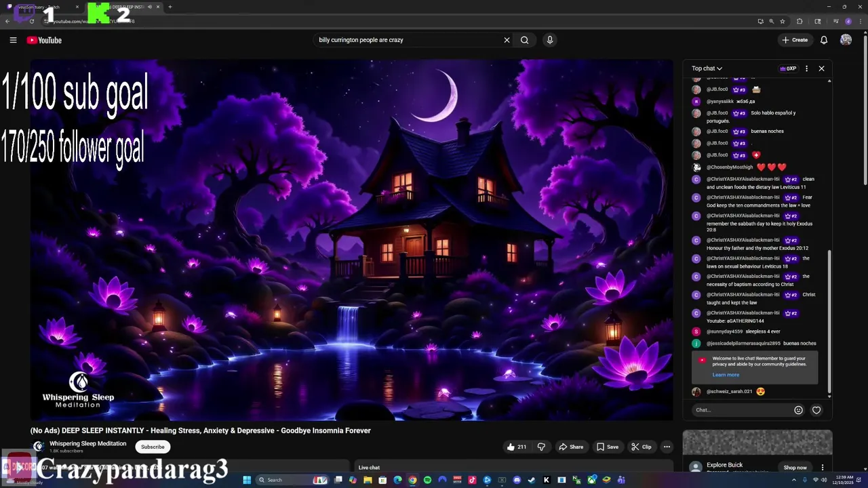Open ad options for Explore Buick

click(823, 468)
